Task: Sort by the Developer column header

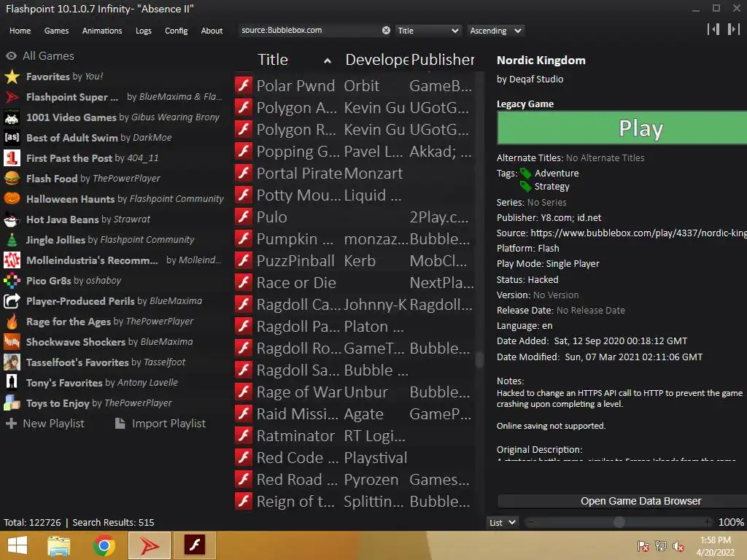Action: (376, 60)
